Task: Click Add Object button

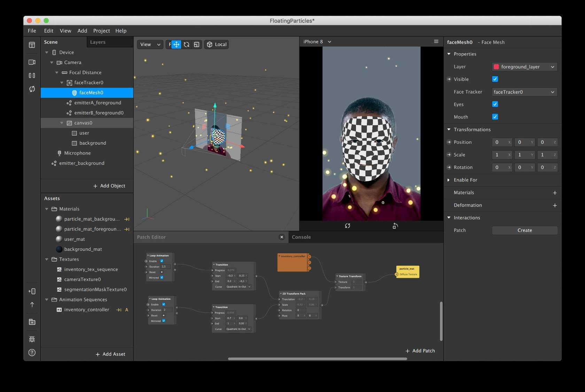Action: pos(109,186)
